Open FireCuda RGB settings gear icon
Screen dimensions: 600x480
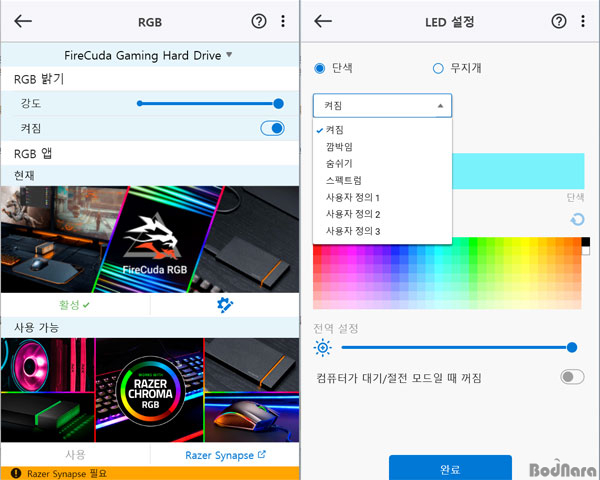[x=225, y=305]
